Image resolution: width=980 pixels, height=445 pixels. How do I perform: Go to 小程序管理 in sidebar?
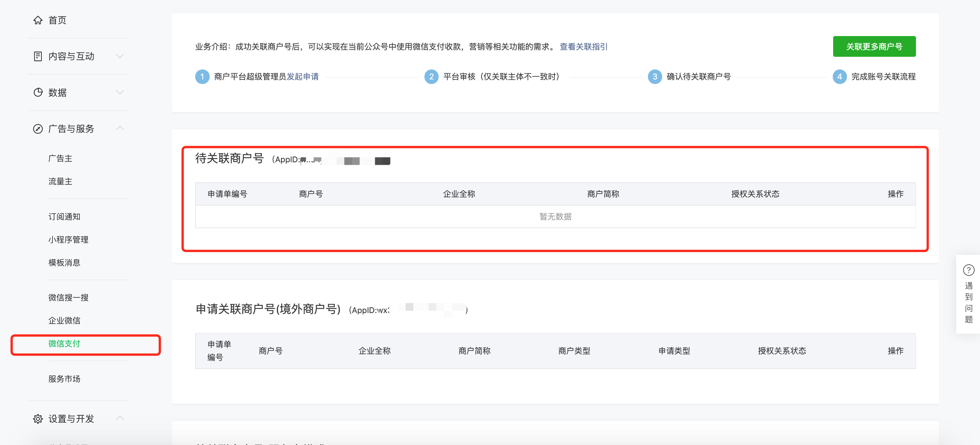(x=68, y=240)
